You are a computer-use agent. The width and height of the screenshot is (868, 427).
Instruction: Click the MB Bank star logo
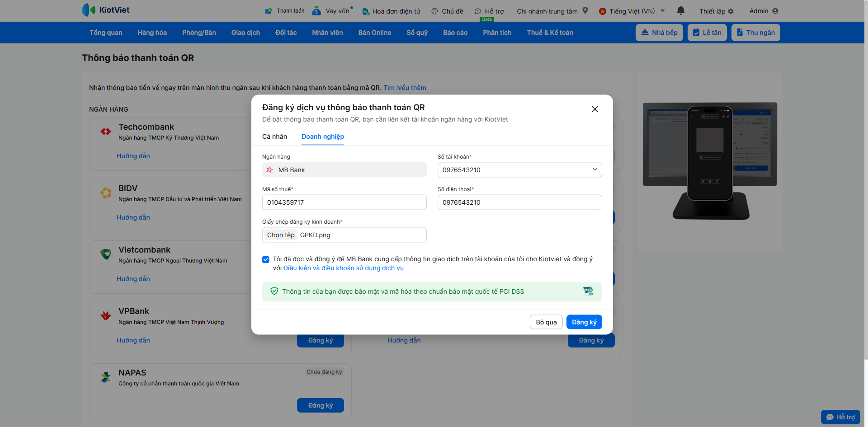[269, 169]
